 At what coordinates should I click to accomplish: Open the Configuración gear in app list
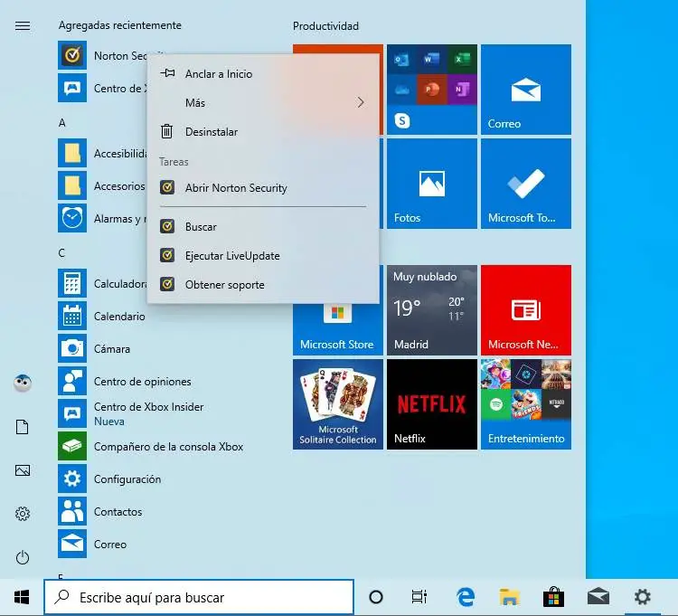pyautogui.click(x=72, y=479)
